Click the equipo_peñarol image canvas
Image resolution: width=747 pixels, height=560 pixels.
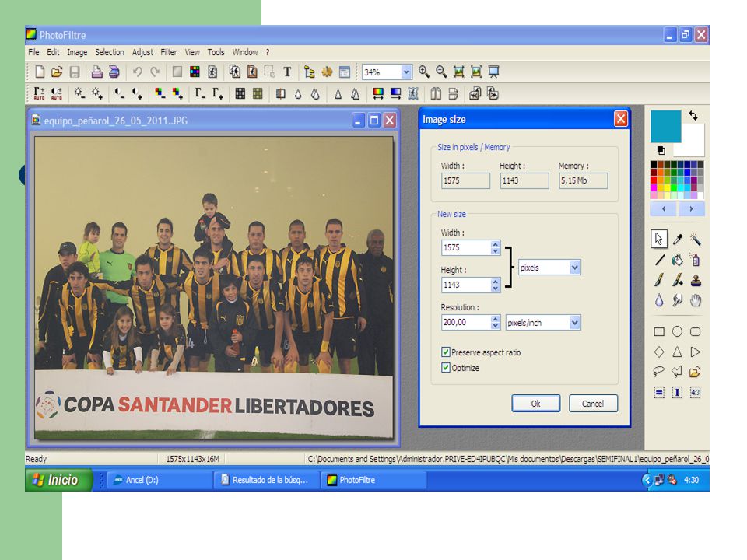click(x=214, y=288)
